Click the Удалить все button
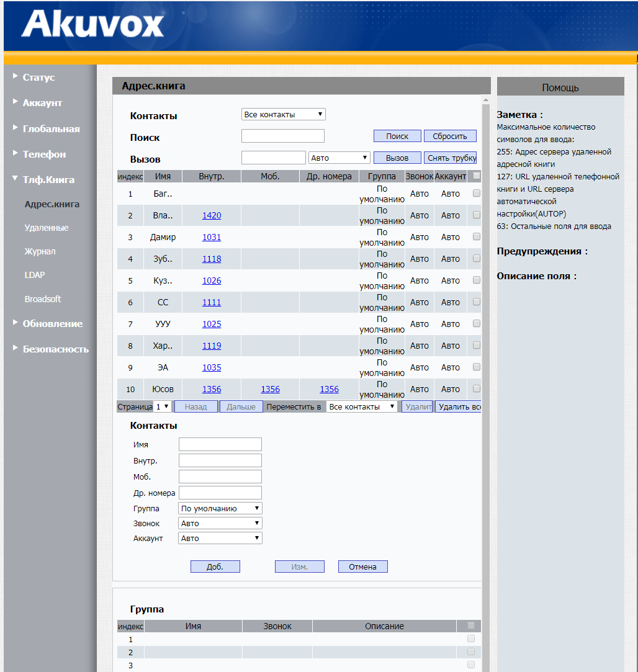 pos(459,406)
